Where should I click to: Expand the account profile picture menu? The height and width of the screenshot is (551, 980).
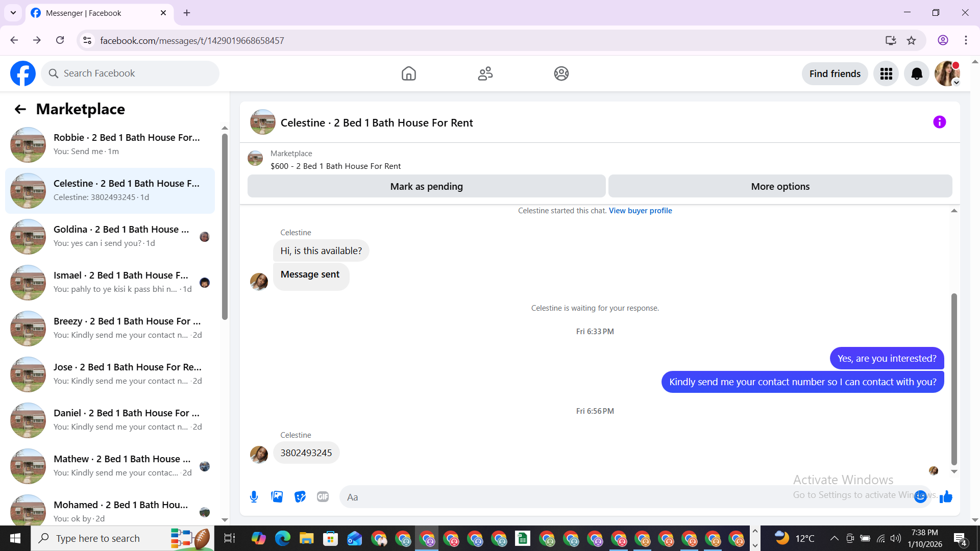point(947,74)
